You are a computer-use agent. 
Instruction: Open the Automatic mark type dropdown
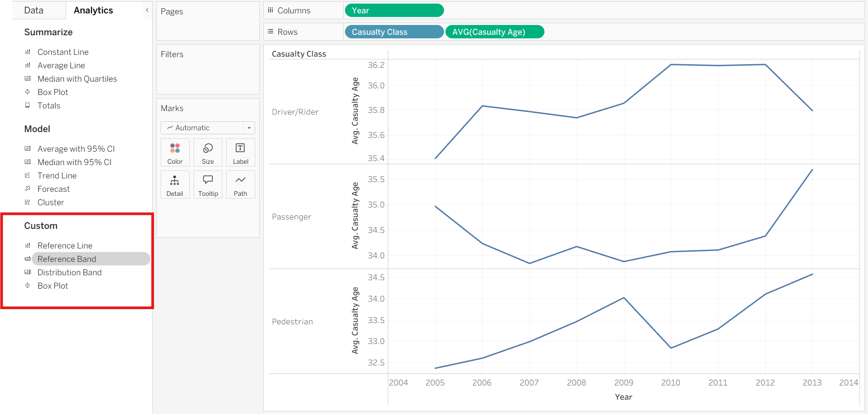point(208,128)
